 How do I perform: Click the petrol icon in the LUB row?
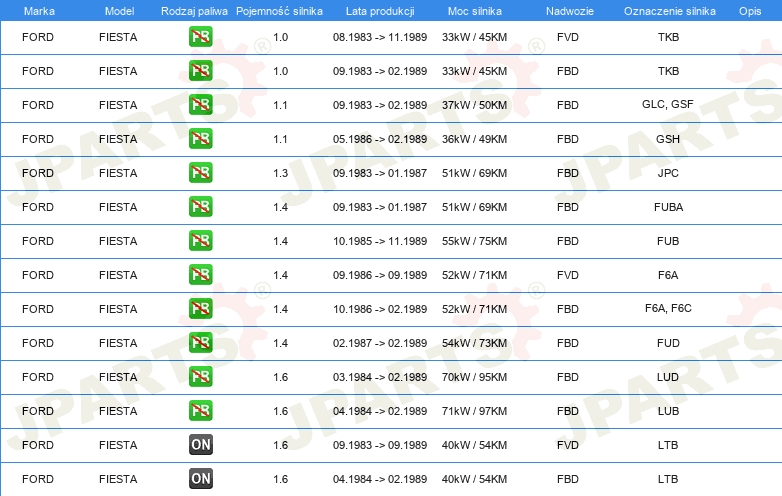tap(200, 411)
